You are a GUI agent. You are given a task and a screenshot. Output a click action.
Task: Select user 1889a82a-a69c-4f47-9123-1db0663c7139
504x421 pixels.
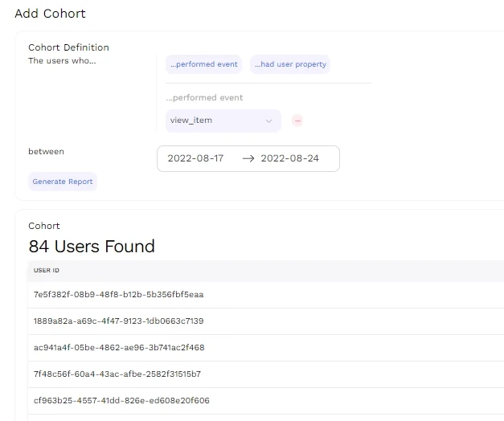[x=118, y=321]
